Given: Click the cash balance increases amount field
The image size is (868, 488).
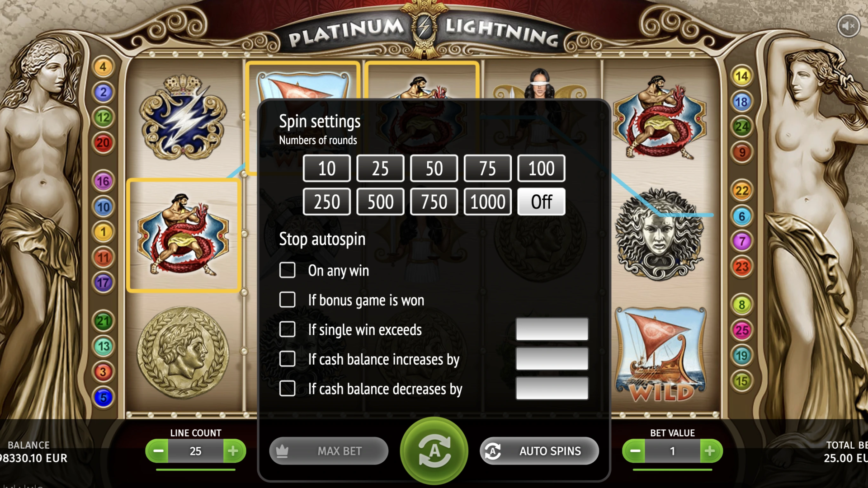Looking at the screenshot, I should pos(552,359).
